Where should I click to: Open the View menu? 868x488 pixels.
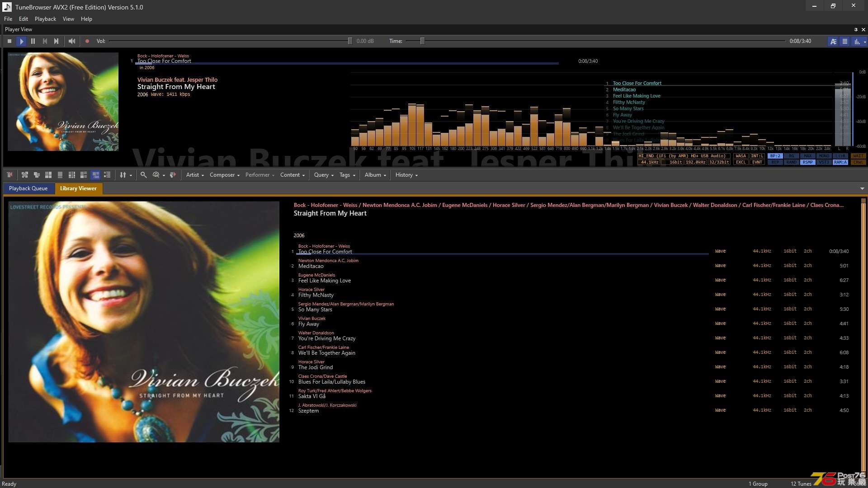(x=68, y=19)
